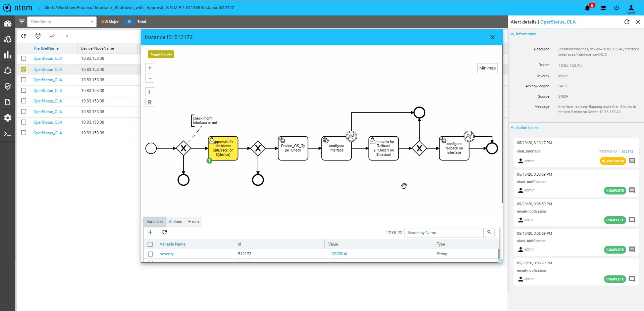The image size is (644, 311).
Task: Open comment icon for 3:06:59 email-notification
Action: click(632, 279)
